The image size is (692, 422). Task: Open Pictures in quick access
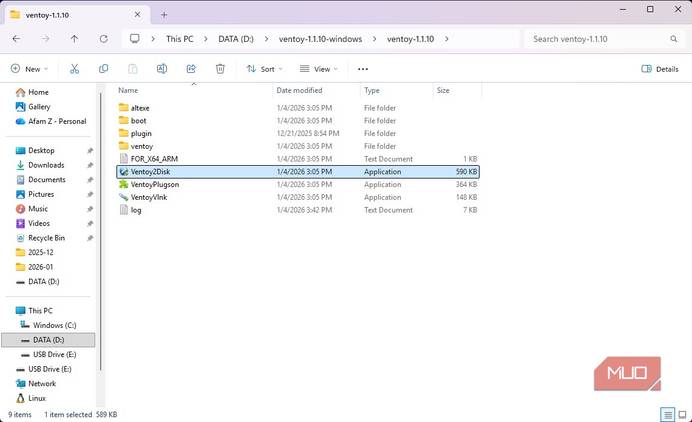pyautogui.click(x=41, y=194)
